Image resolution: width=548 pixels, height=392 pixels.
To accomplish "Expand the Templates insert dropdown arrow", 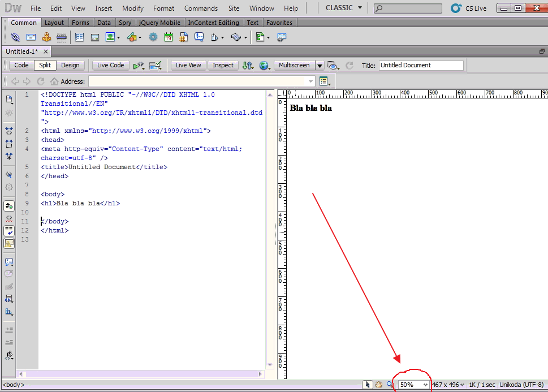I will click(x=268, y=37).
